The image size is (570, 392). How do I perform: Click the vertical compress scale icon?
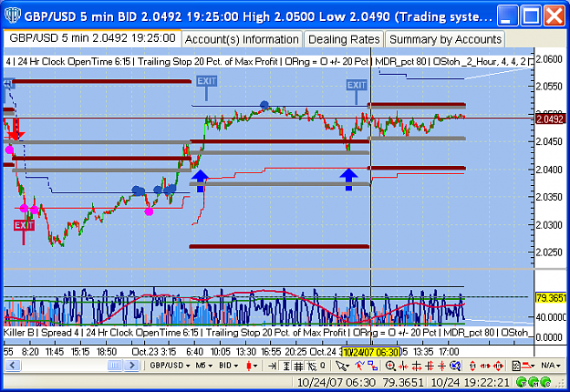click(442, 366)
